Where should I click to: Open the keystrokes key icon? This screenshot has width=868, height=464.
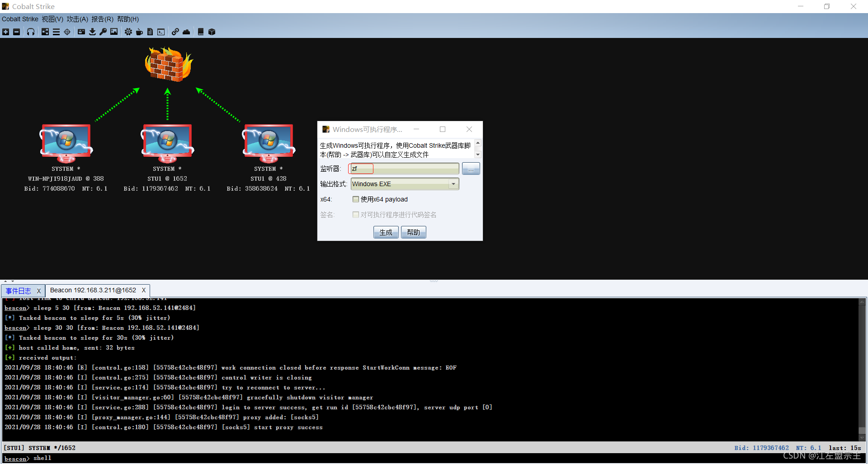(x=103, y=32)
